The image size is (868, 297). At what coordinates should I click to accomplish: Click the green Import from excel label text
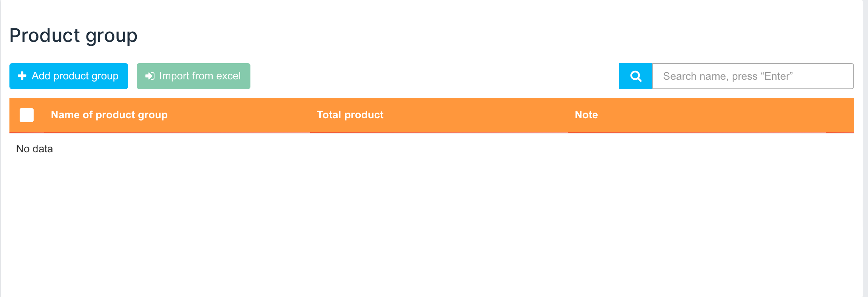click(x=200, y=76)
